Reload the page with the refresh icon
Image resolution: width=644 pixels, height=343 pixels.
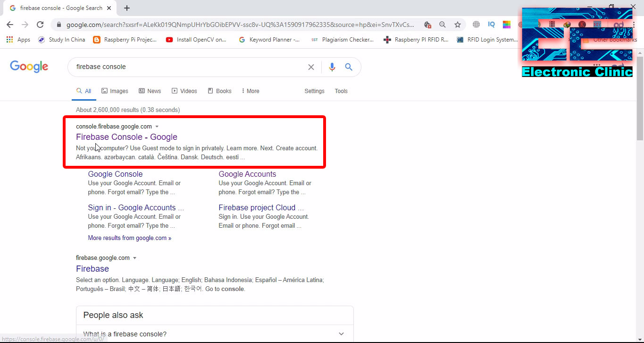pyautogui.click(x=40, y=25)
